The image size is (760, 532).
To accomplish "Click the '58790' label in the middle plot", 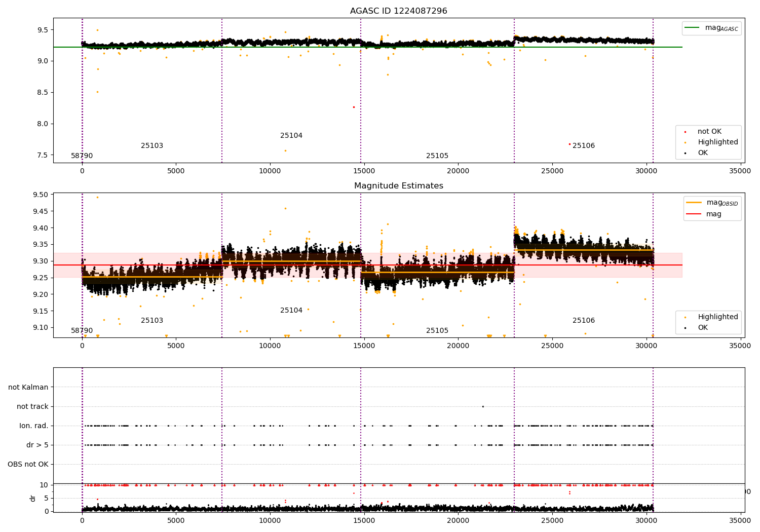I will click(x=82, y=331).
